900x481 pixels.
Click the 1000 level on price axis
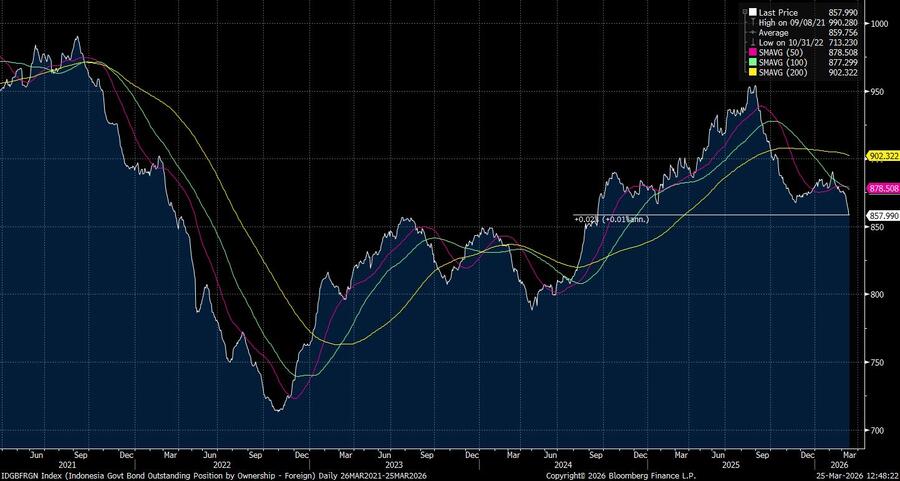pos(881,23)
